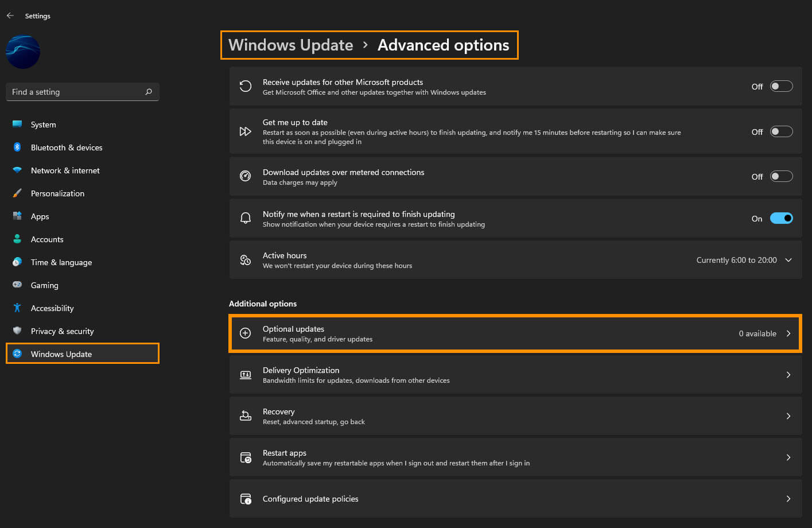Screen dimensions: 812x528
Task: Open the Restart apps chevron
Action: click(788, 457)
